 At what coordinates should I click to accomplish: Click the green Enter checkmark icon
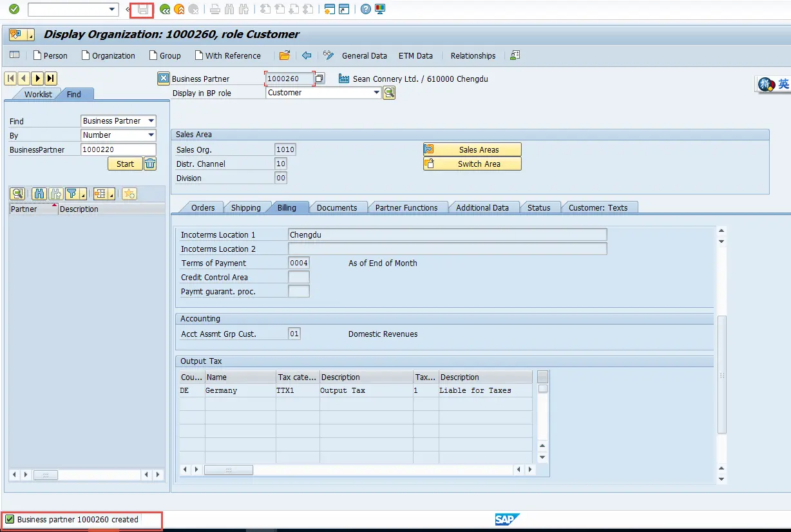point(14,9)
